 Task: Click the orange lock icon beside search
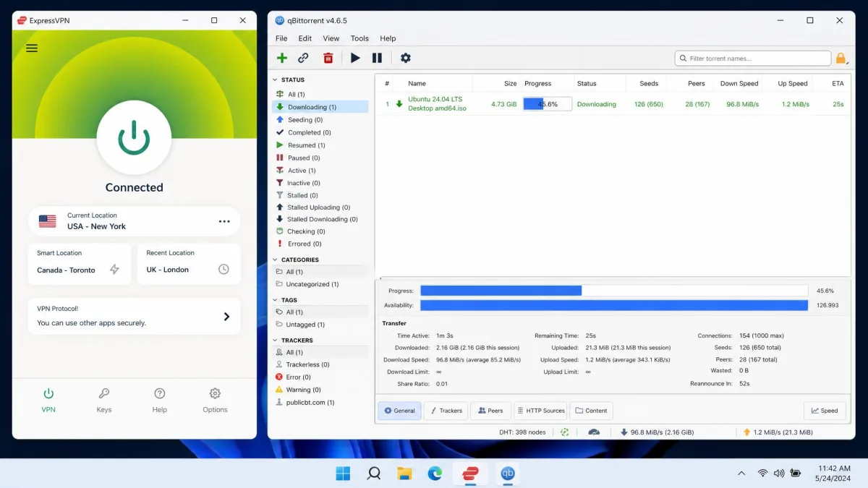pos(841,59)
